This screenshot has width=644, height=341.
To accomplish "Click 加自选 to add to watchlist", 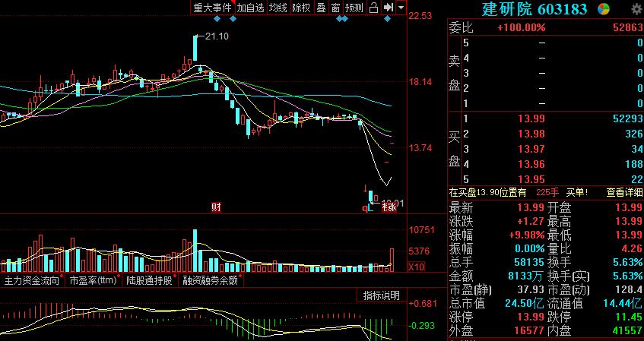I will pyautogui.click(x=250, y=8).
